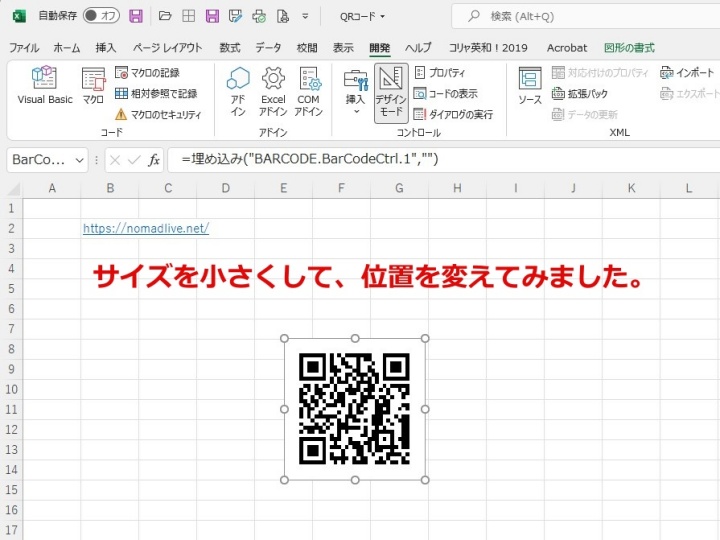Switch to the 数式 tab
The width and height of the screenshot is (720, 540).
(230, 48)
